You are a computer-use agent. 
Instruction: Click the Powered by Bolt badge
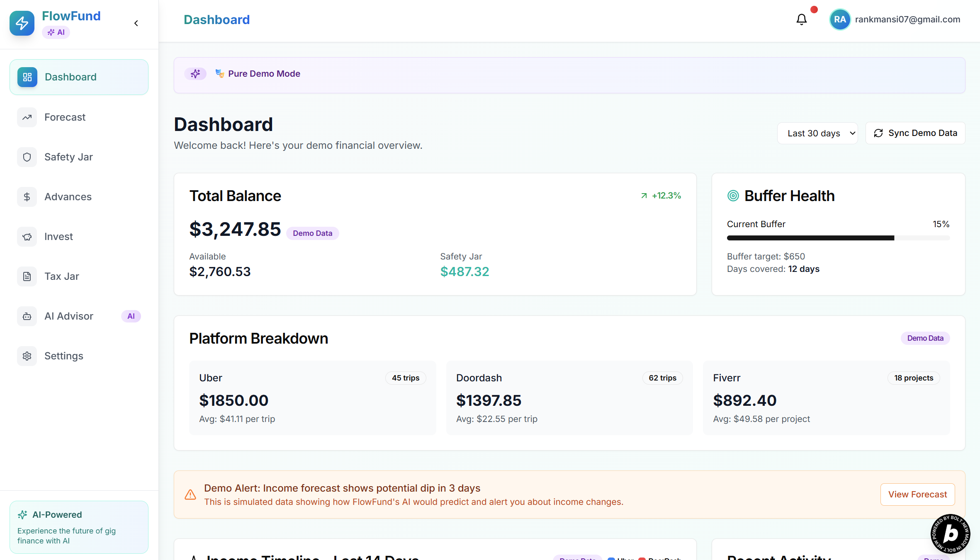click(950, 533)
